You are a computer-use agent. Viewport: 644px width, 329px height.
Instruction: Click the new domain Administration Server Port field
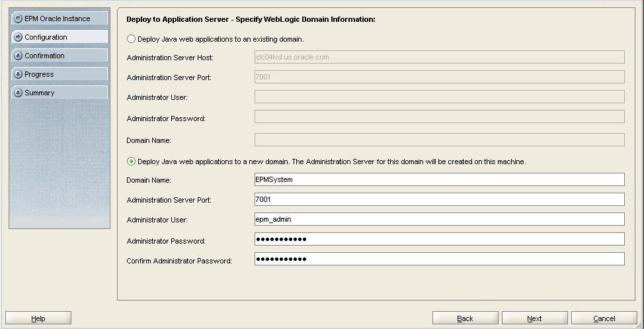(440, 199)
